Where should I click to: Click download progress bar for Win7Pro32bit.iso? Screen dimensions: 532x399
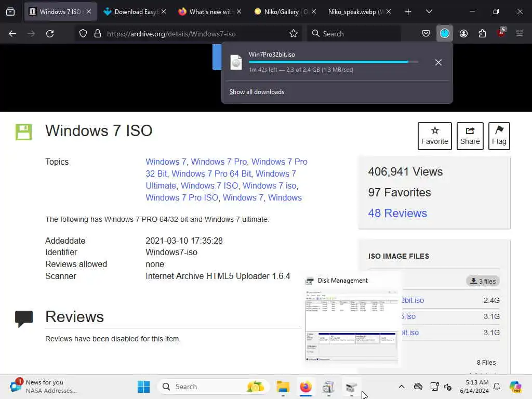pyautogui.click(x=333, y=62)
